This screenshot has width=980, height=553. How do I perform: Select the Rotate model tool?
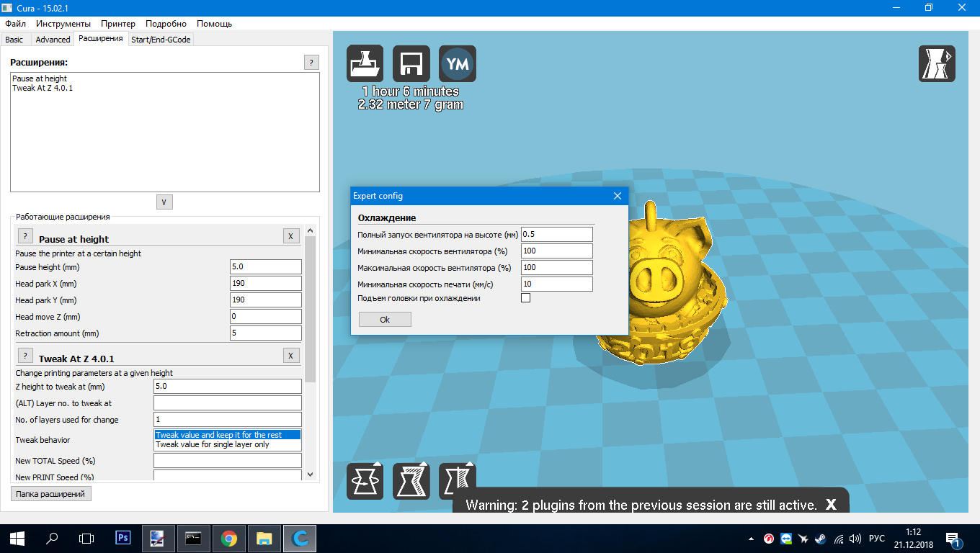(x=365, y=481)
